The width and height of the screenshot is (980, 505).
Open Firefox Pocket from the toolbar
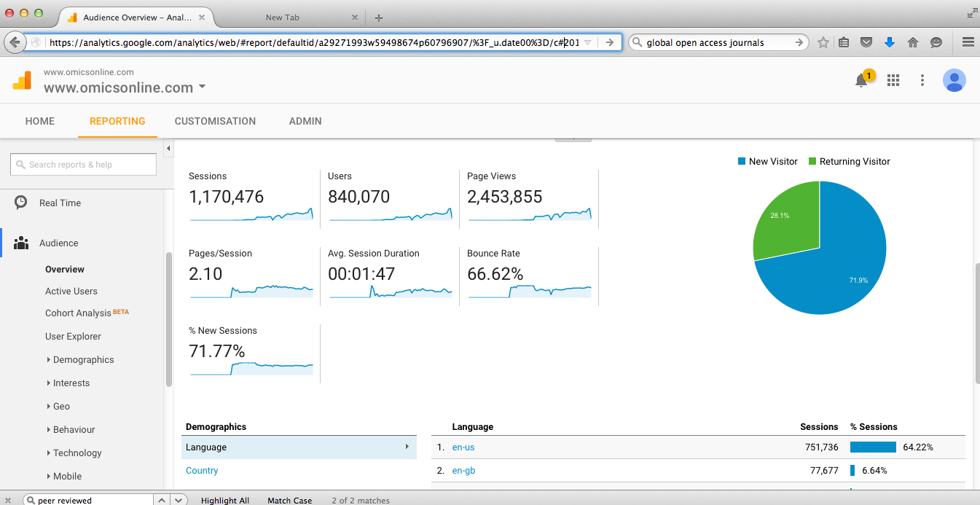click(866, 42)
